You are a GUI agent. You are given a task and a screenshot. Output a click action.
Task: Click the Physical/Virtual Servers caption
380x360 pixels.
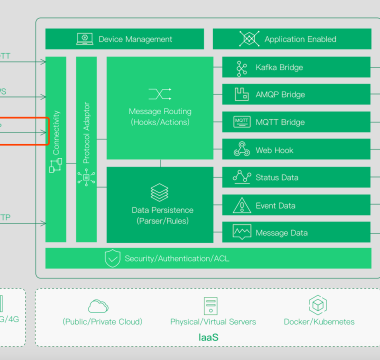tap(213, 322)
